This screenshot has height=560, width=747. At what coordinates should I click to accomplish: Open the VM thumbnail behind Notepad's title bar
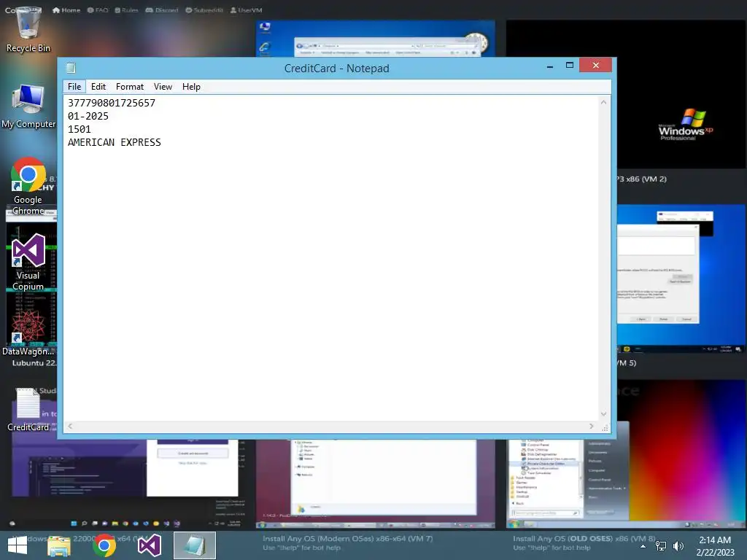click(376, 38)
